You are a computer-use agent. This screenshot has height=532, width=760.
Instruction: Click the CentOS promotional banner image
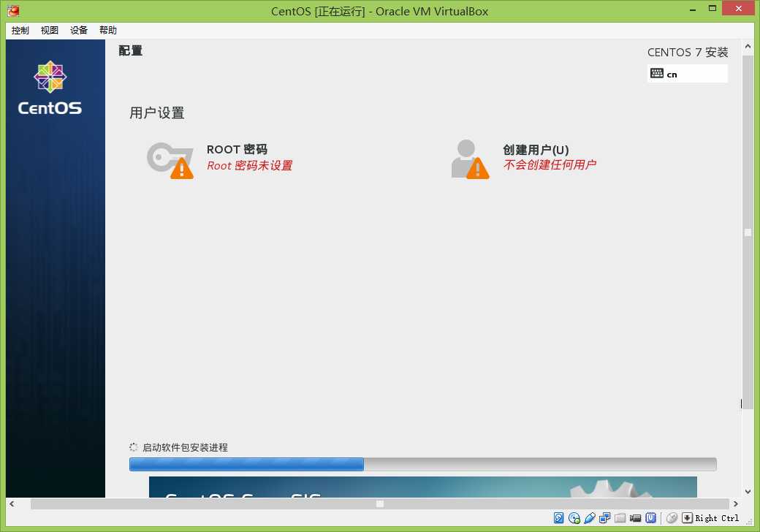(x=422, y=487)
